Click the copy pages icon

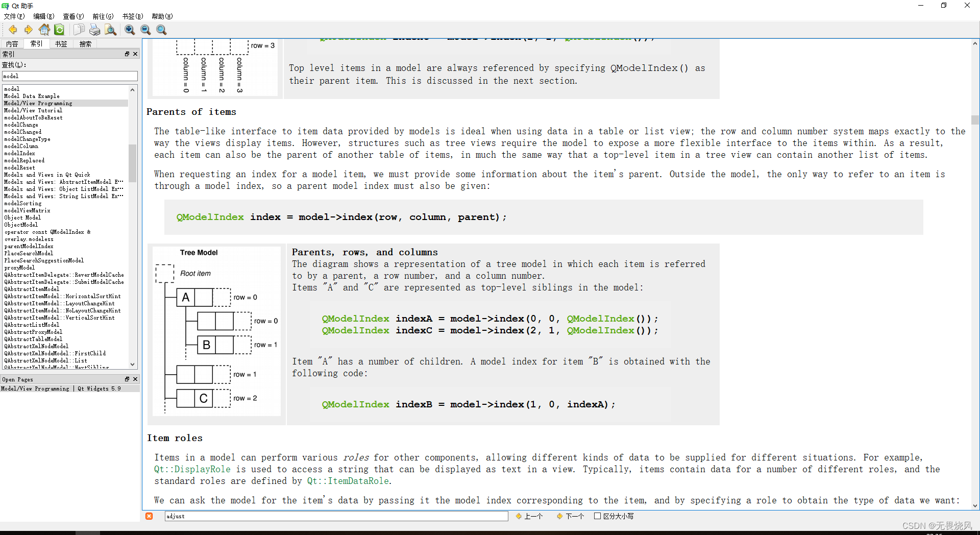pos(79,30)
